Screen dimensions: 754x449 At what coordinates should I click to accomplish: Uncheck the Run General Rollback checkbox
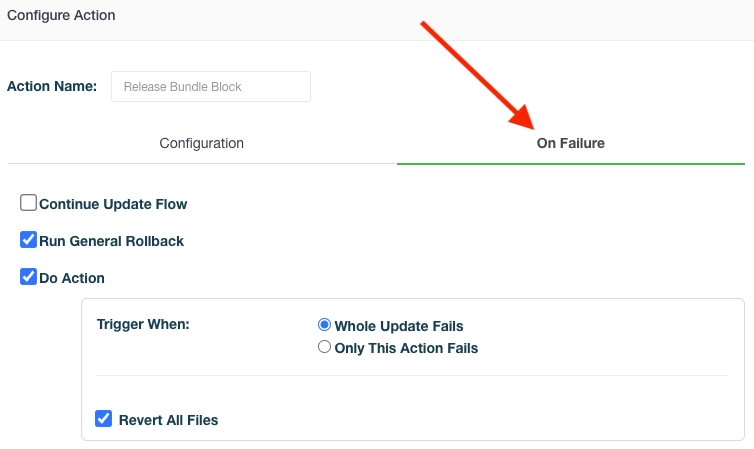(29, 240)
